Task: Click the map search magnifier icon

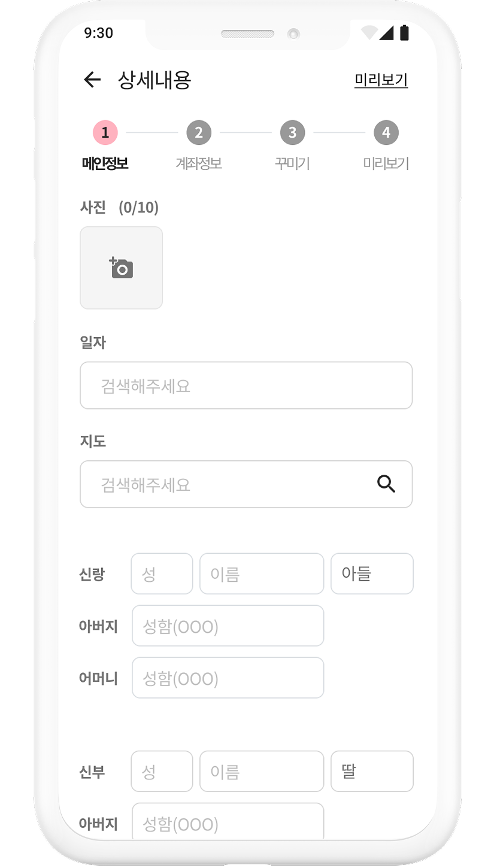Action: tap(386, 484)
